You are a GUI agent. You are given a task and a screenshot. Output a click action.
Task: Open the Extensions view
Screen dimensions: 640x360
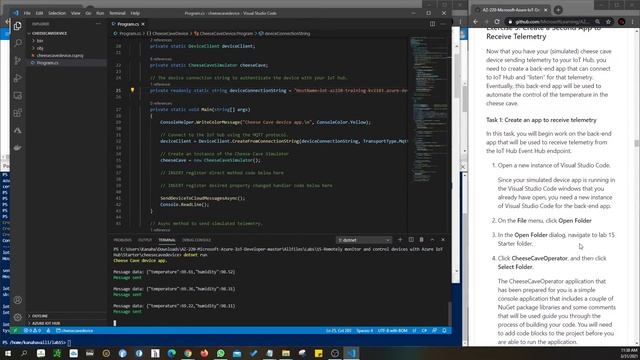[18, 113]
